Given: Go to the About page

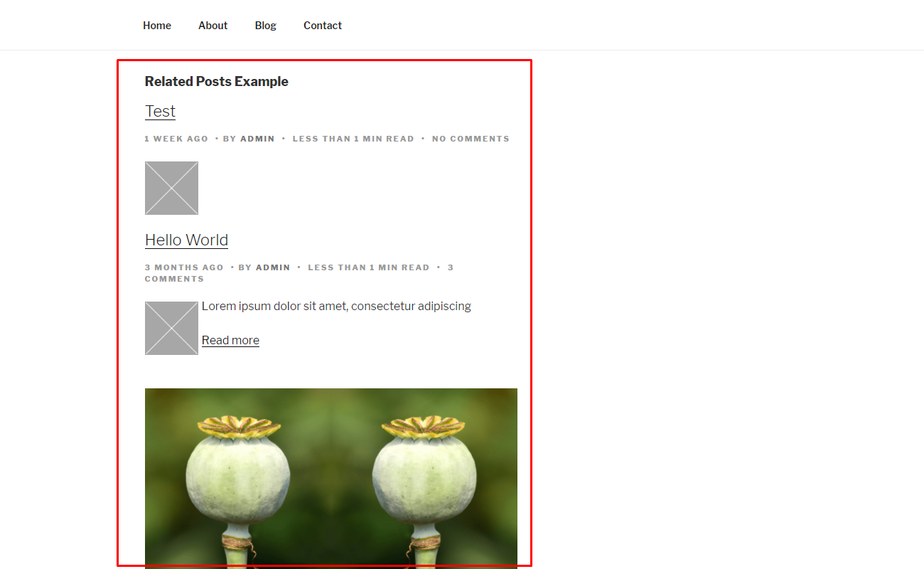Looking at the screenshot, I should (x=213, y=26).
